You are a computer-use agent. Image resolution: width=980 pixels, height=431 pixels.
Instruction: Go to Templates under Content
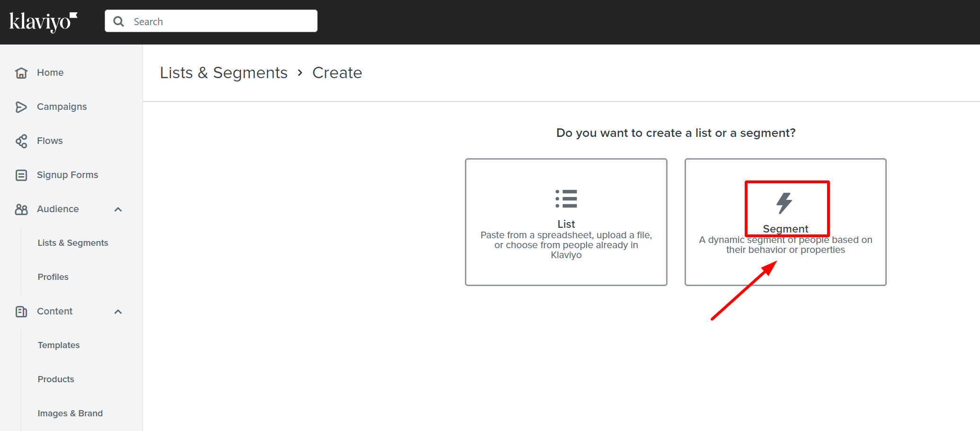[59, 345]
